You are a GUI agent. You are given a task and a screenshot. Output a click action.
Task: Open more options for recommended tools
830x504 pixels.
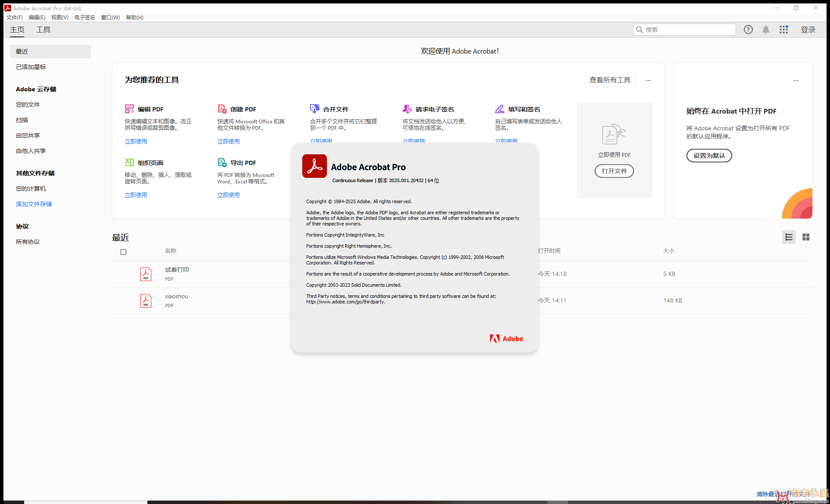(648, 81)
